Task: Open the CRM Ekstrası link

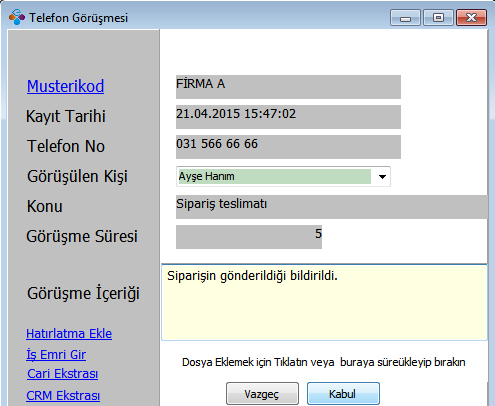Action: tap(63, 396)
